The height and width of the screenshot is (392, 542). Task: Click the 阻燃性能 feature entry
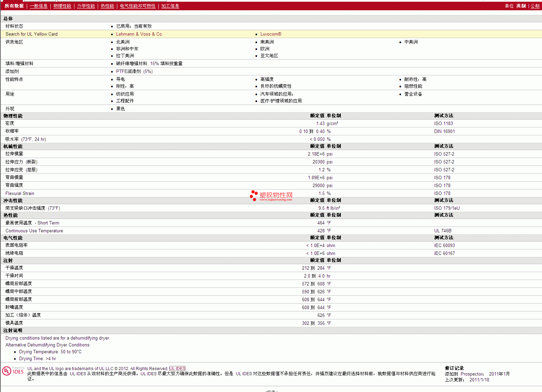(413, 86)
